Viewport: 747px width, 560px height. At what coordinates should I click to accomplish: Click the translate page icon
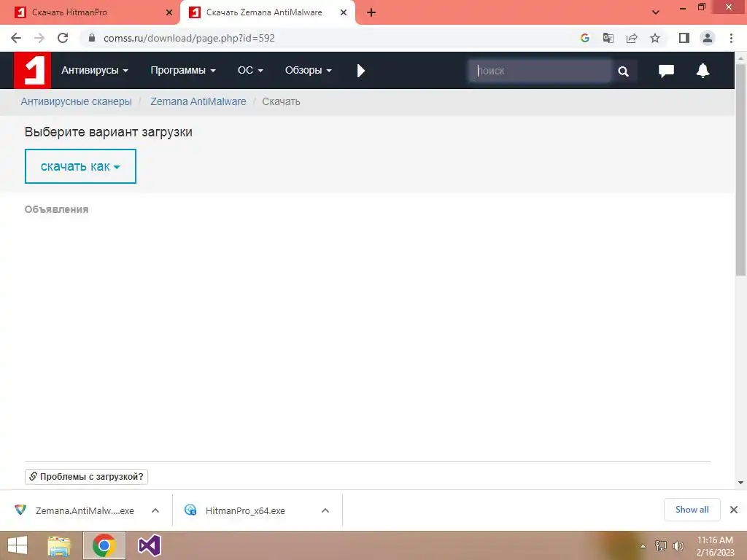(x=608, y=38)
